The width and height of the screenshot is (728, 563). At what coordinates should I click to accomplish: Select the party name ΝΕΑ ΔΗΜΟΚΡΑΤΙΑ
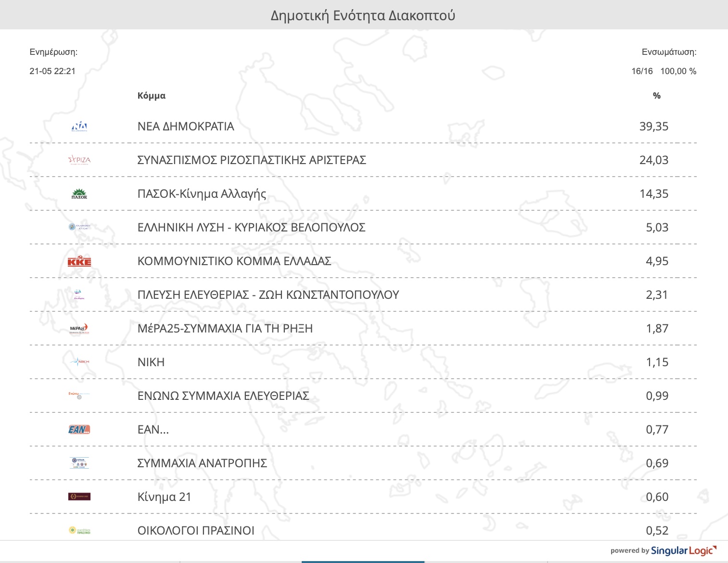tap(186, 127)
